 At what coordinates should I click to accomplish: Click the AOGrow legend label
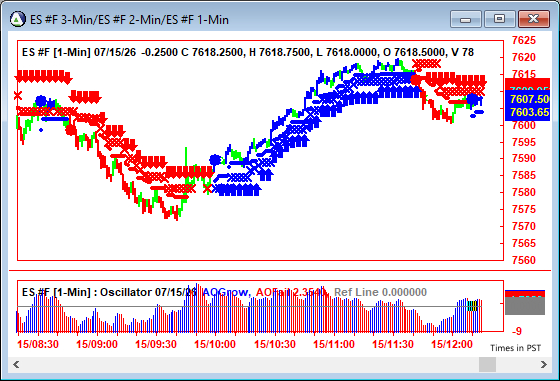(226, 292)
